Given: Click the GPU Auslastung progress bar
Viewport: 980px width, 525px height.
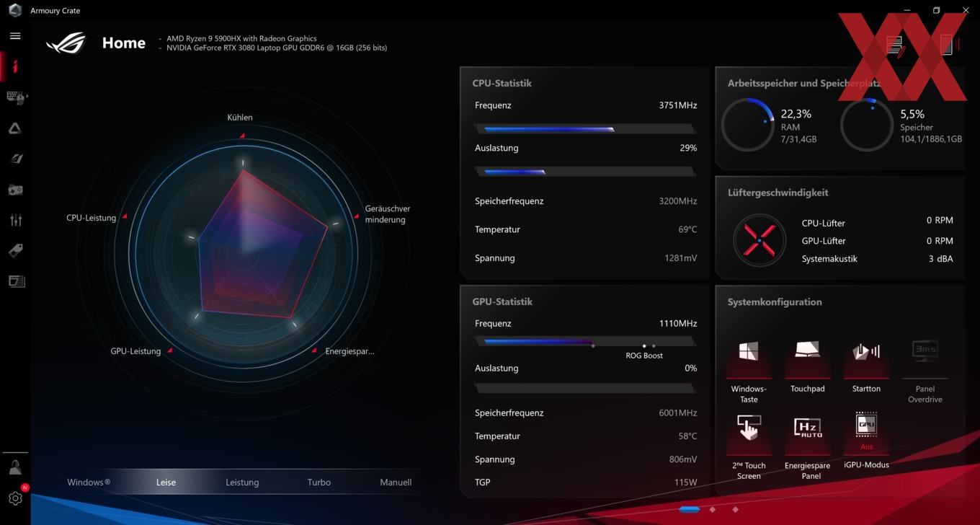Looking at the screenshot, I should [x=585, y=388].
